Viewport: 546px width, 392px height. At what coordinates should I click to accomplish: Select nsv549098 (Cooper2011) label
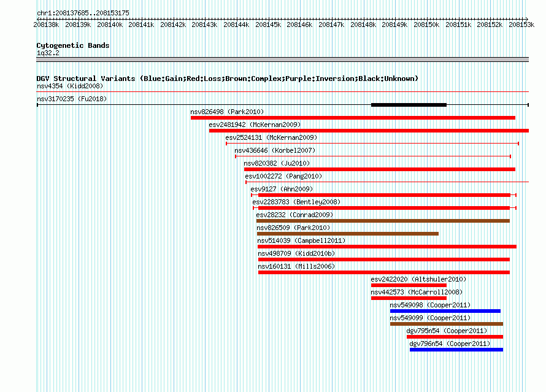(430, 305)
